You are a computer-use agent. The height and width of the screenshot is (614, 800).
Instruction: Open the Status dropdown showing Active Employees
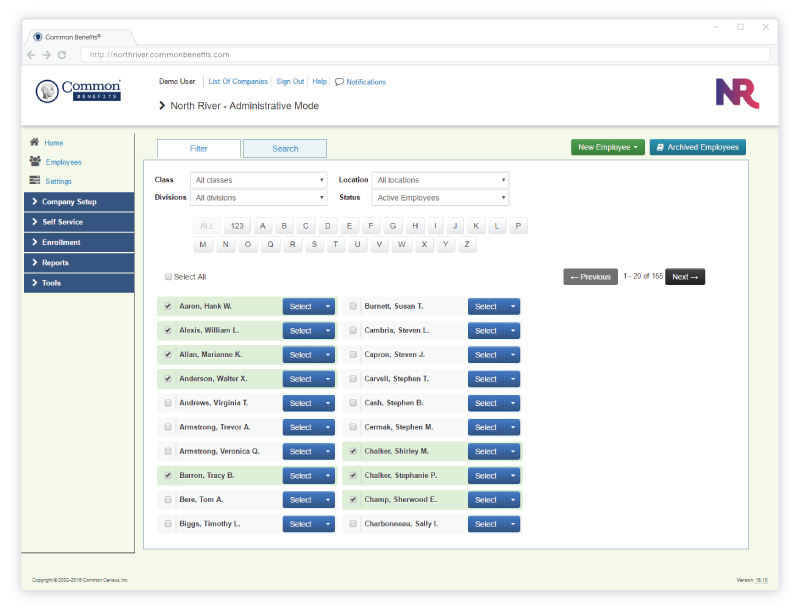tap(441, 198)
